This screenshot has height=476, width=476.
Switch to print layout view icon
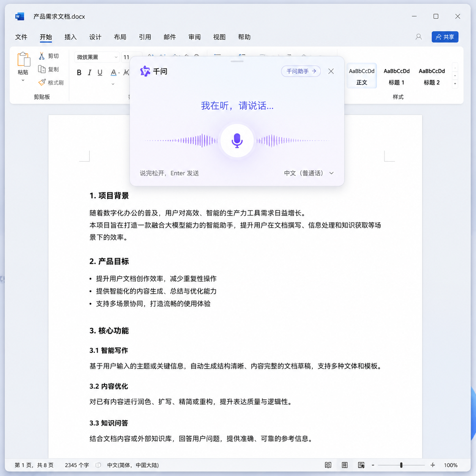click(345, 465)
